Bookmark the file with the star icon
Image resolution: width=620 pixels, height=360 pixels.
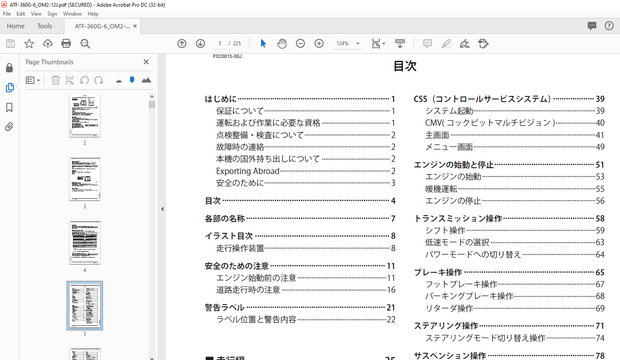point(29,44)
